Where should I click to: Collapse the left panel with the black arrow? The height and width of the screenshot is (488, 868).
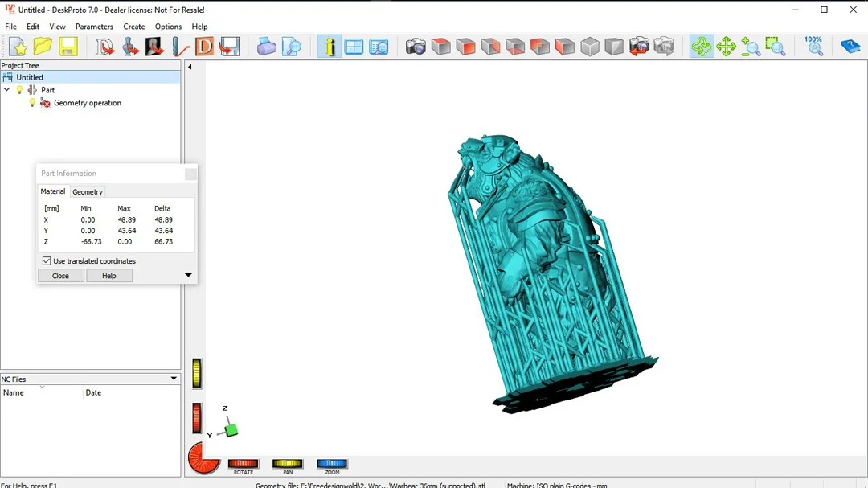pyautogui.click(x=190, y=67)
